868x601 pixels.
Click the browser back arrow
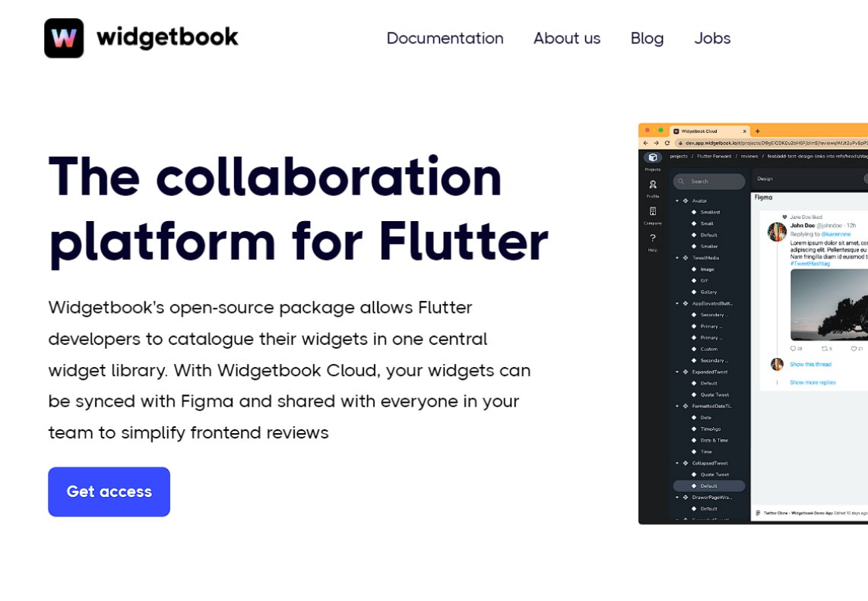pyautogui.click(x=645, y=143)
